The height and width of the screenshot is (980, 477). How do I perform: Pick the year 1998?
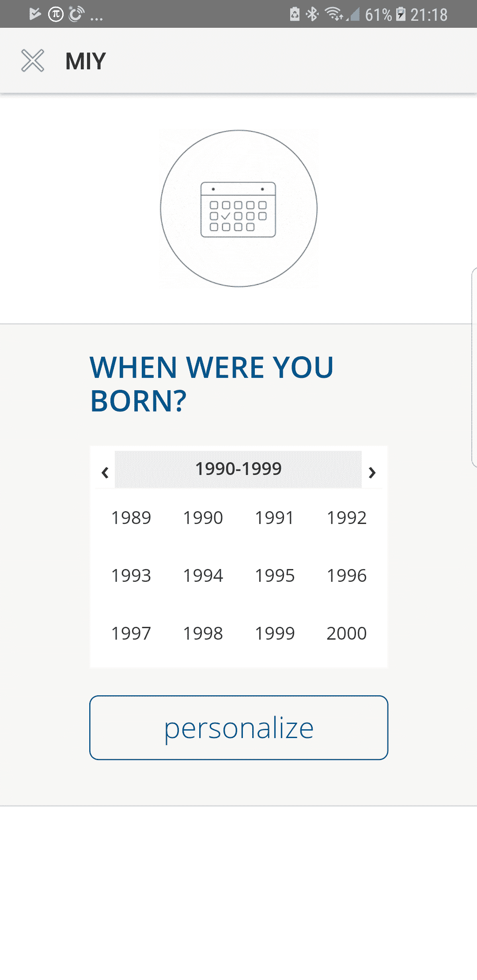pyautogui.click(x=203, y=633)
